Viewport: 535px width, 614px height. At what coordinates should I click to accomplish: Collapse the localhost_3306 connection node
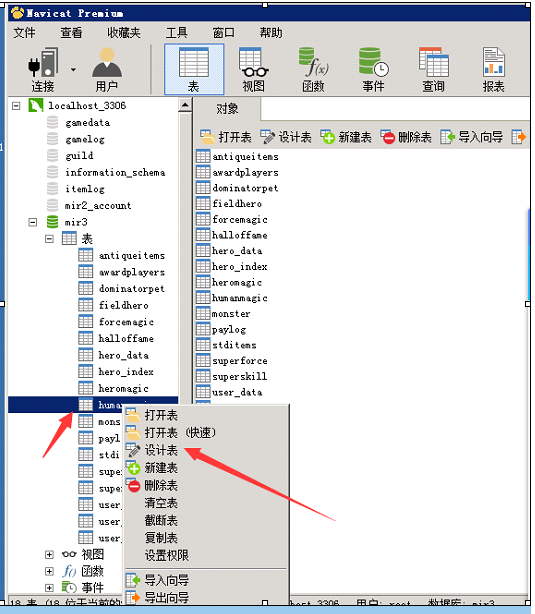(x=16, y=106)
